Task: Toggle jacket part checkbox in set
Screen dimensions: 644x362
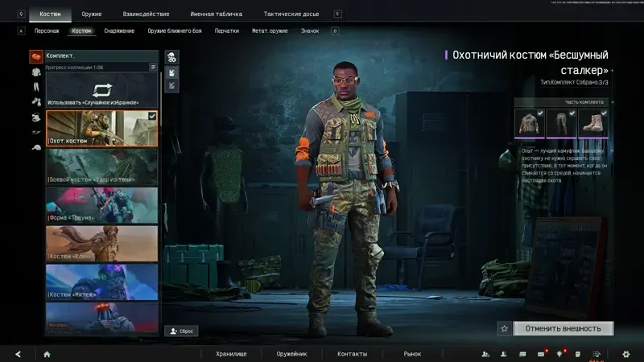Action: [540, 113]
